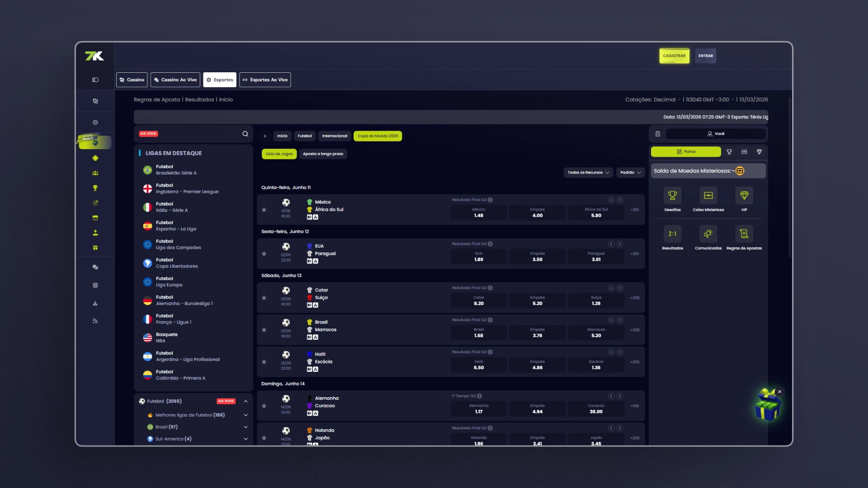Close the floating gift box popup
This screenshot has width=868, height=488.
(x=779, y=392)
